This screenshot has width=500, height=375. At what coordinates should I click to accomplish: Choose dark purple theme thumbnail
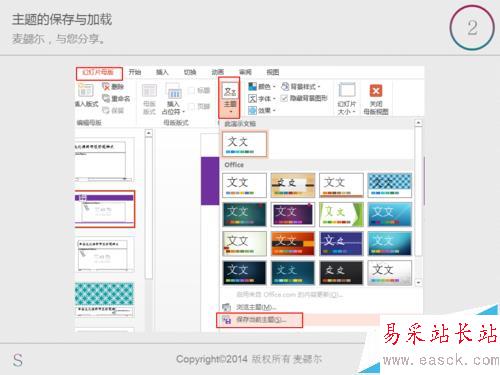coord(293,214)
